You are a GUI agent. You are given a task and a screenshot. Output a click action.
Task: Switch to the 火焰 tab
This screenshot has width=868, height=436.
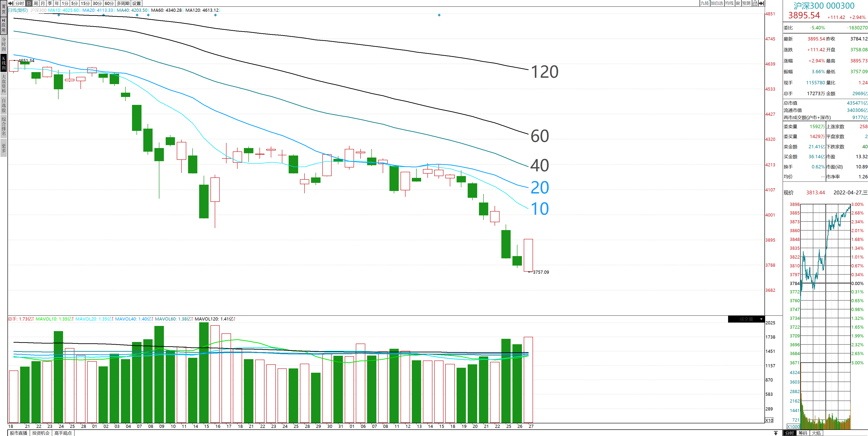816,433
